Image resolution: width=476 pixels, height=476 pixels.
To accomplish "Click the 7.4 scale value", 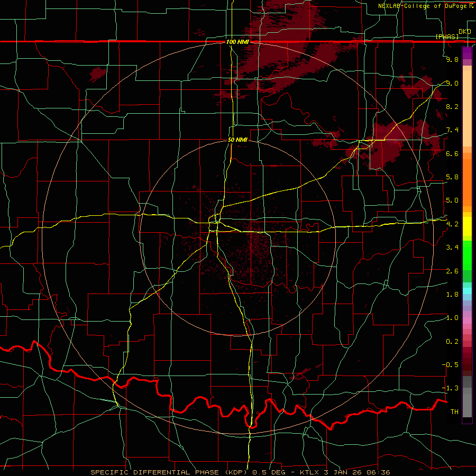I will pos(452,130).
